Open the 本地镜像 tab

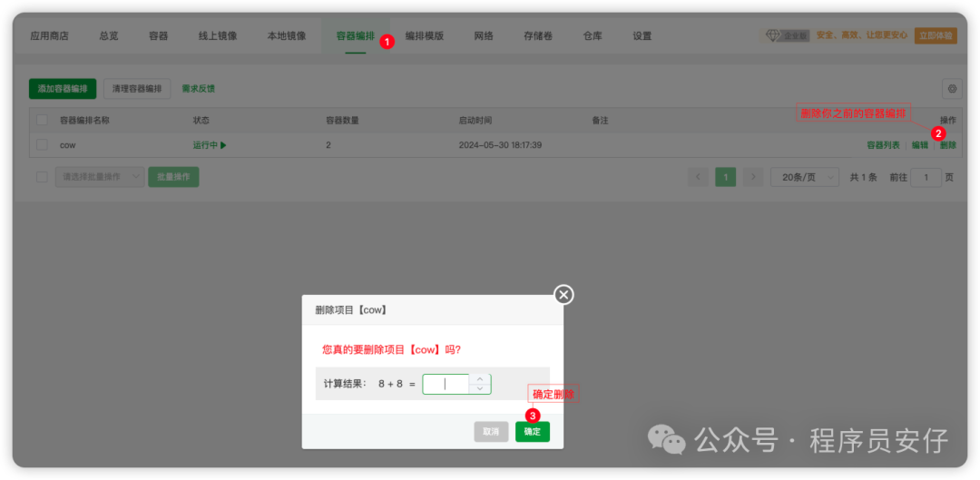point(287,35)
